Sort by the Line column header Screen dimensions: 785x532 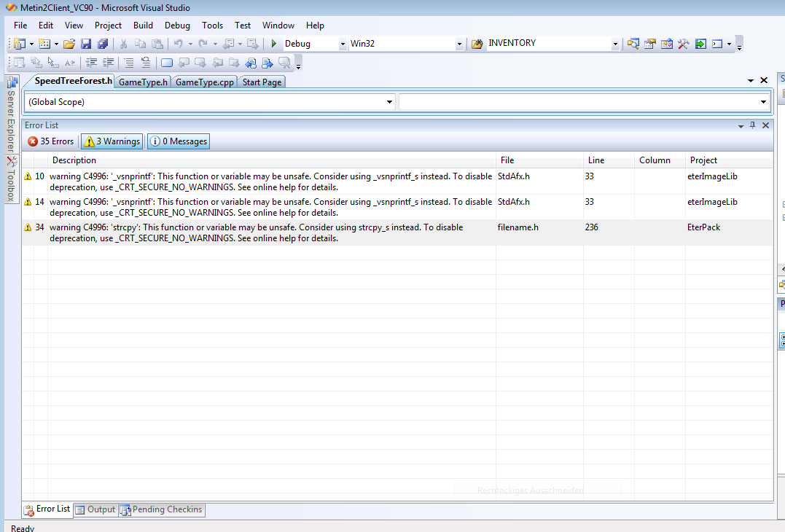click(x=609, y=160)
